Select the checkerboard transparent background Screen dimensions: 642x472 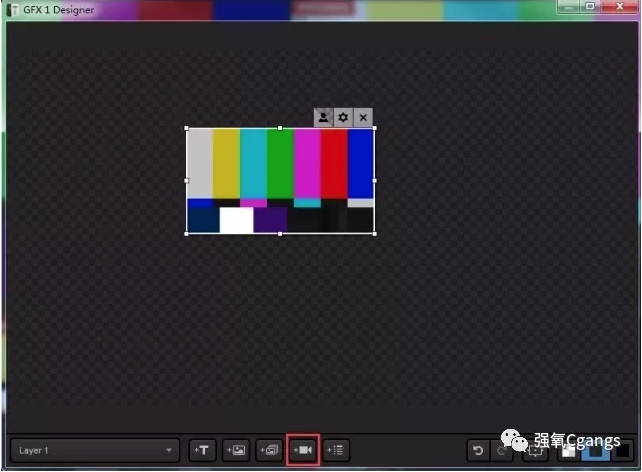[568, 451]
